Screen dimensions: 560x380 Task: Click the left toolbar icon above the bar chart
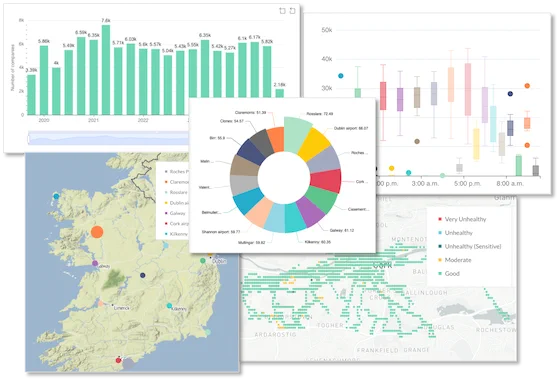[282, 11]
